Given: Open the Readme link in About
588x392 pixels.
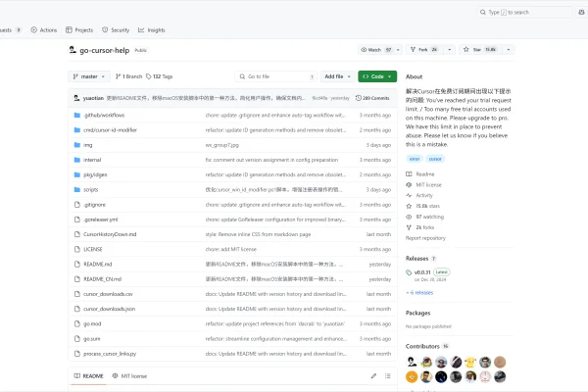Looking at the screenshot, I should [420, 174].
